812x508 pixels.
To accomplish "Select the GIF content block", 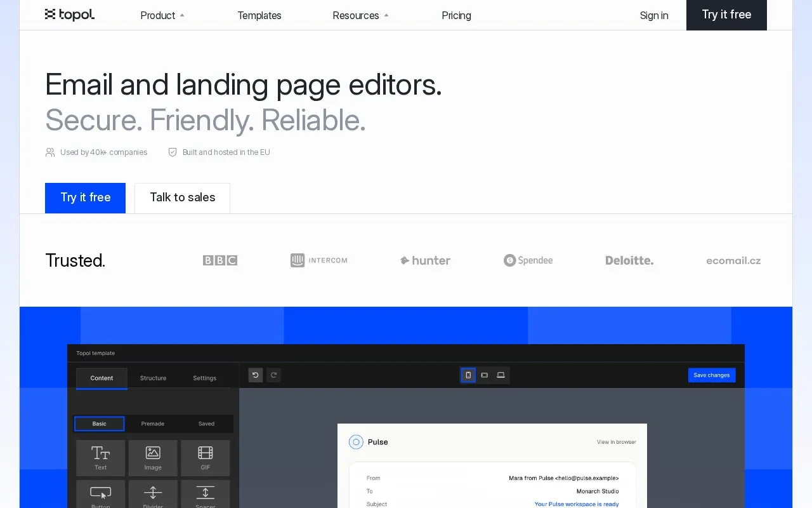I will click(x=206, y=458).
